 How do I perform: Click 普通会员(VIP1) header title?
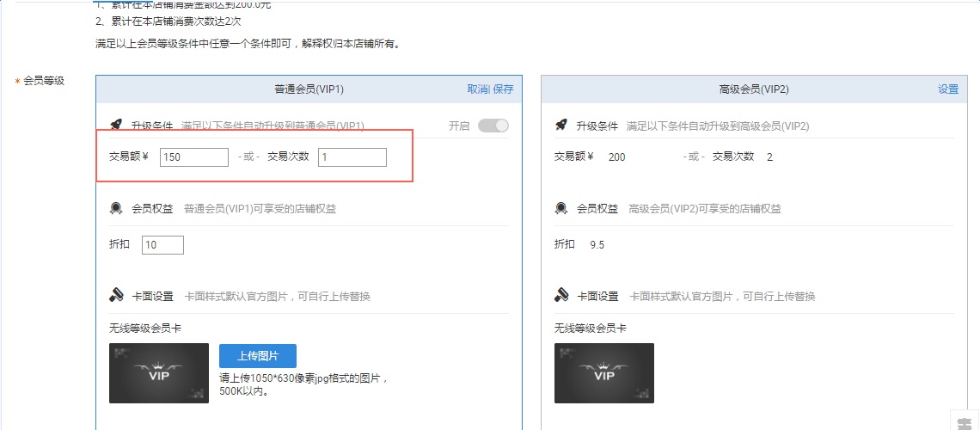tap(309, 89)
